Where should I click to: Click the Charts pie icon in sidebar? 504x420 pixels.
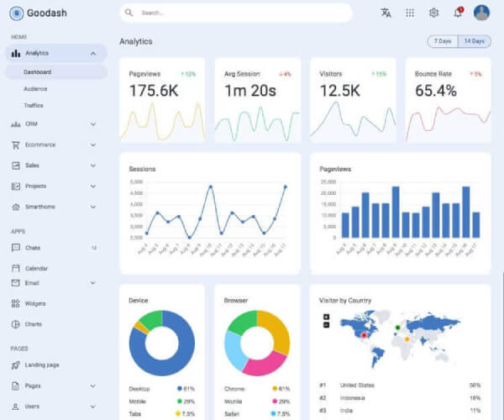point(16,324)
